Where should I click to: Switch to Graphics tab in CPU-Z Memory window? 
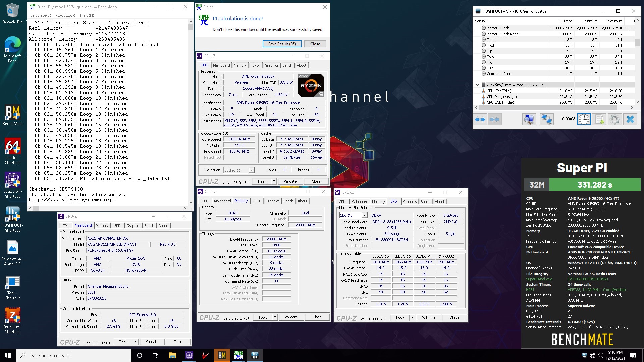[272, 201]
